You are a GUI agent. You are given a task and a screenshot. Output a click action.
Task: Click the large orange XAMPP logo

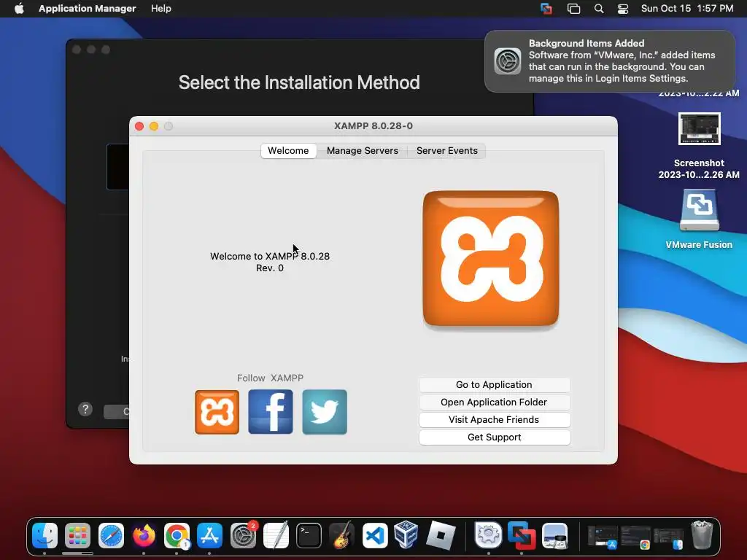[491, 259]
